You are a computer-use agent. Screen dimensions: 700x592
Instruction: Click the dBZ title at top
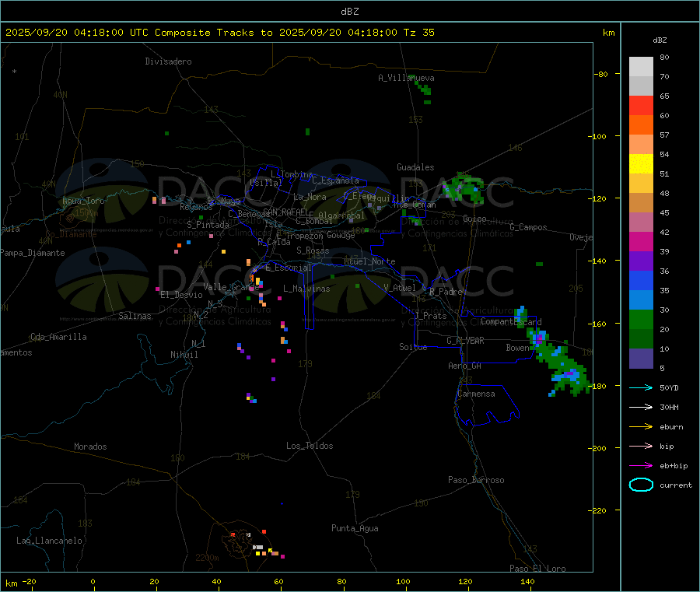coord(349,12)
